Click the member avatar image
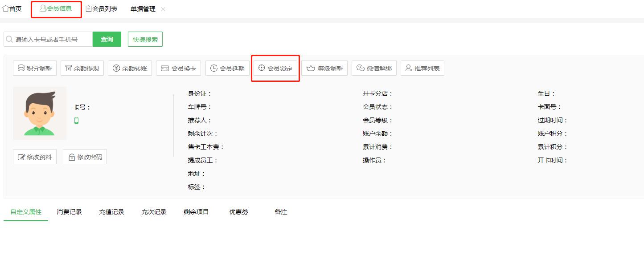This screenshot has width=644, height=271. click(x=40, y=113)
